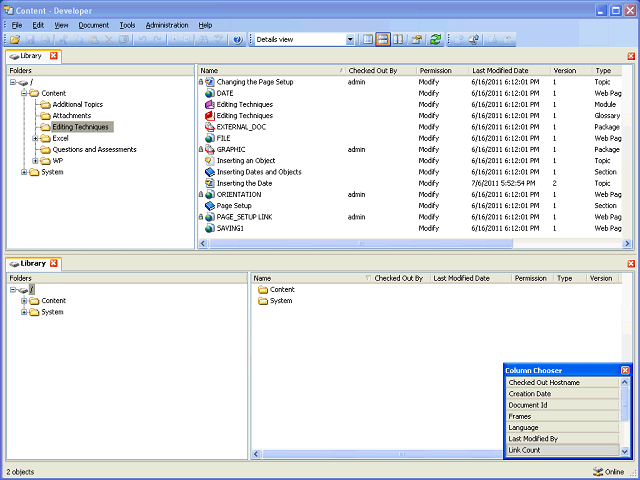Viewport: 640px width, 480px height.
Task: Select Creation Date in Column Chooser
Action: click(563, 394)
